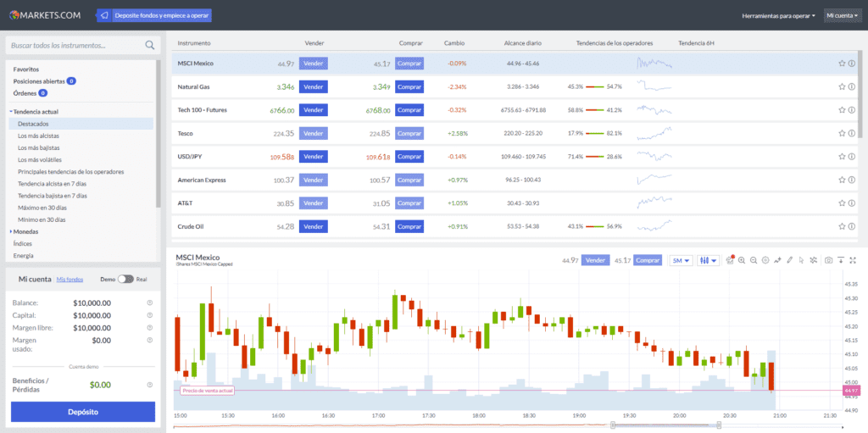Click chart panel Vender button
Screen dimensions: 868x433
click(x=595, y=260)
